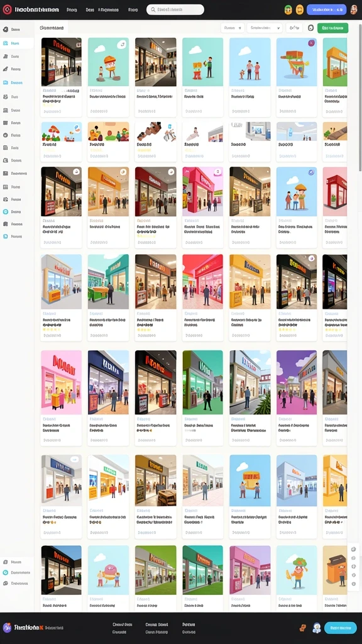Focus the search field in the top bar
The image size is (362, 644).
coord(175,9)
